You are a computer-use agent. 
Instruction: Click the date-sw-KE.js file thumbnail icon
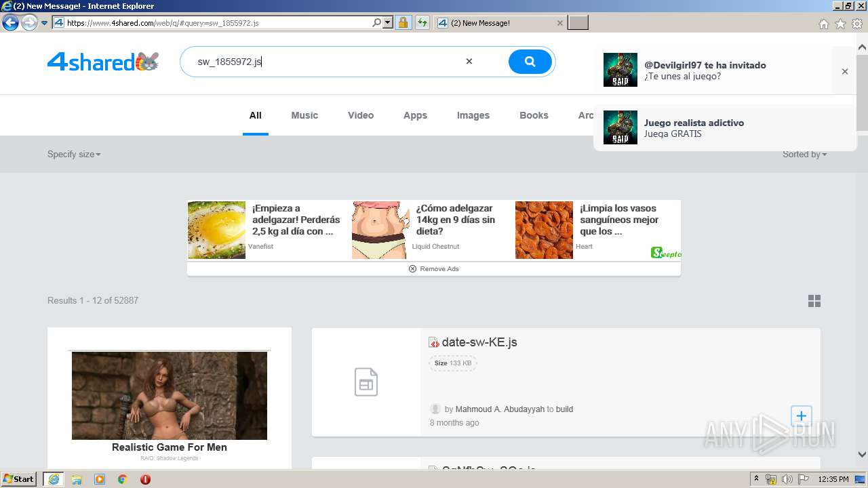pos(366,382)
